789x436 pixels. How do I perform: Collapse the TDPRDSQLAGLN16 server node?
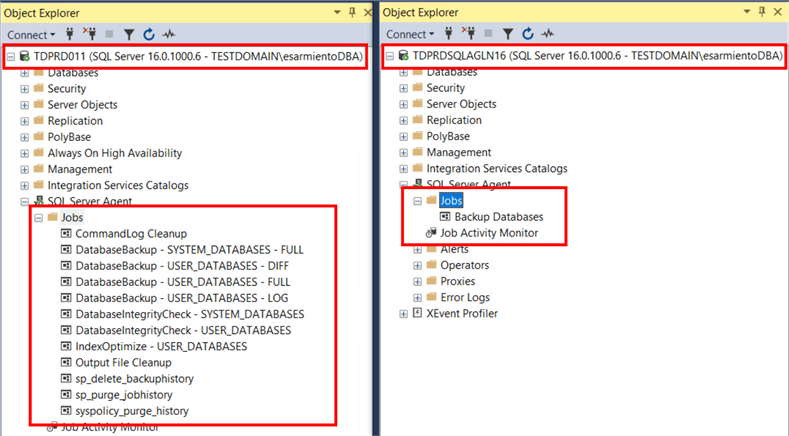(x=389, y=56)
